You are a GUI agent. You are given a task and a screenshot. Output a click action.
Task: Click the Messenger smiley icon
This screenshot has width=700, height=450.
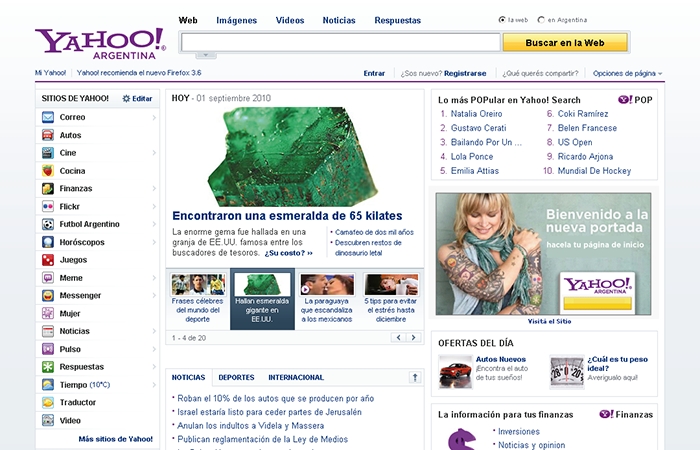[x=48, y=296]
